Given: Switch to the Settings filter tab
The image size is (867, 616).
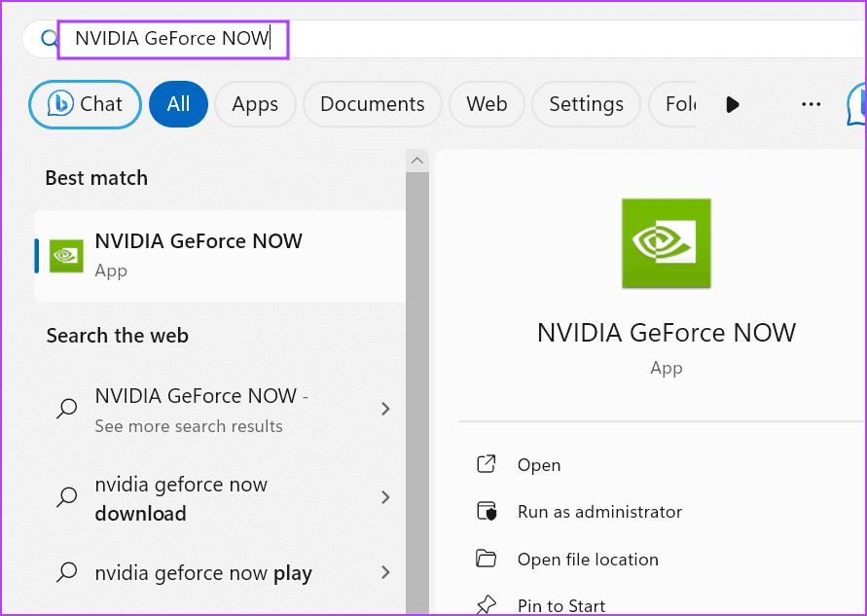Looking at the screenshot, I should [x=586, y=104].
